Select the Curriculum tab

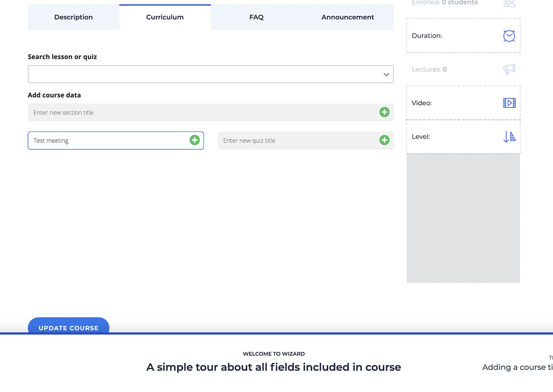click(x=165, y=17)
